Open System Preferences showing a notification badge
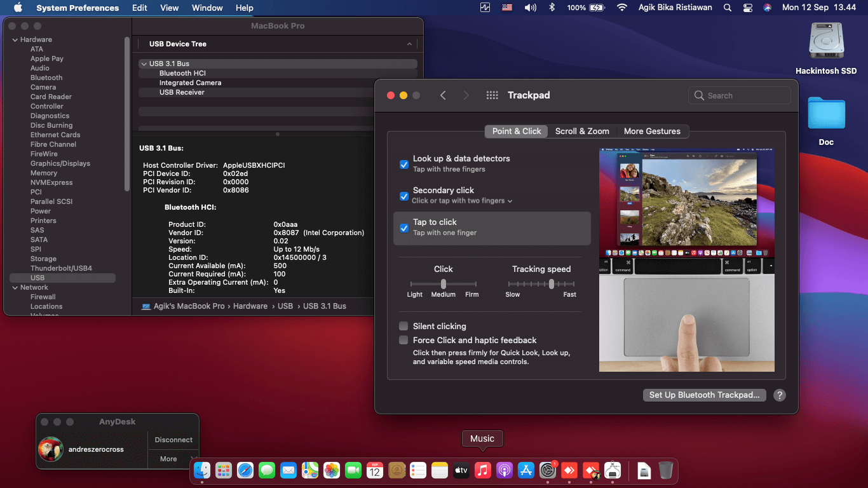This screenshot has width=868, height=488. 547,470
